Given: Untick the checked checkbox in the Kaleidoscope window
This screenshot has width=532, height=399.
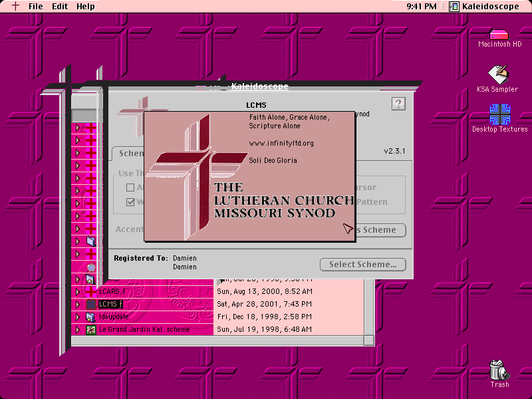Looking at the screenshot, I should [x=130, y=202].
